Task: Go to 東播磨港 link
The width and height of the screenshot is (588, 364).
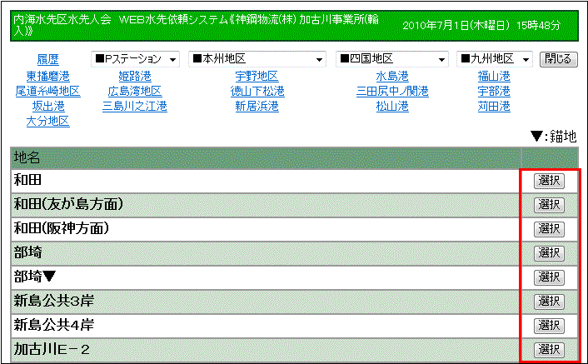Action: tap(48, 76)
